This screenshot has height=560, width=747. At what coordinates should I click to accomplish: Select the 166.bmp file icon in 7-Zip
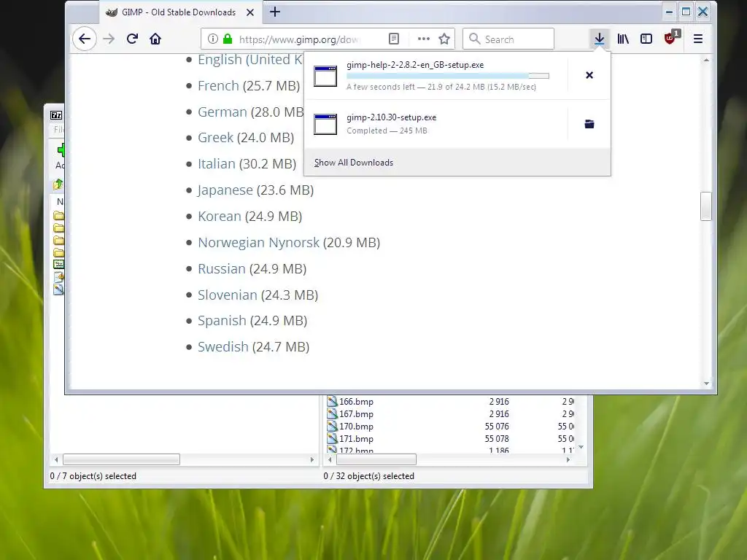coord(332,402)
